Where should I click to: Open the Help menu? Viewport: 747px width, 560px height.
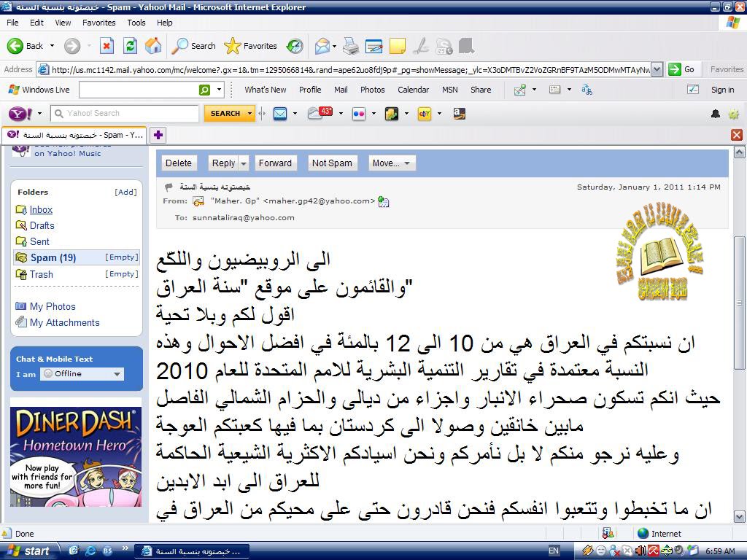click(x=164, y=23)
